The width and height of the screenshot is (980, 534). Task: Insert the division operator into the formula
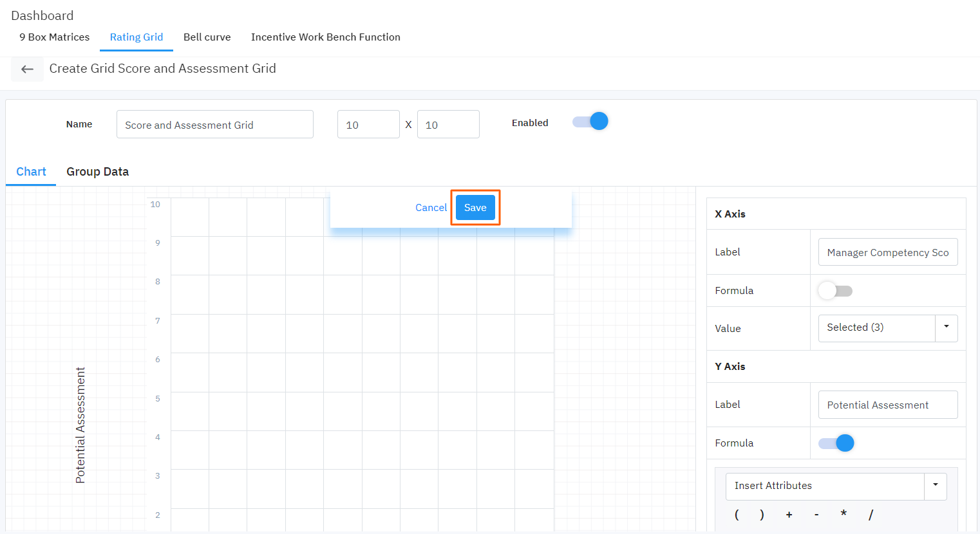871,515
